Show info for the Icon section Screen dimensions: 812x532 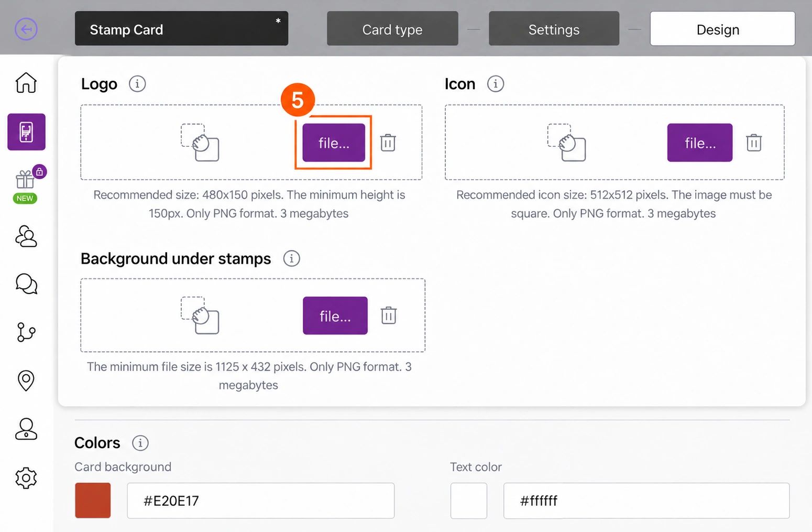tap(496, 84)
